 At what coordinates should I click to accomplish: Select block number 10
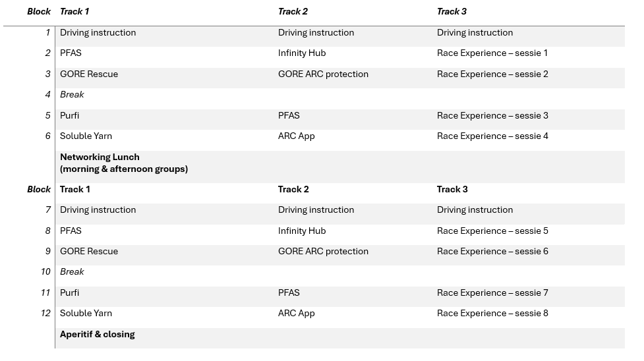point(45,271)
